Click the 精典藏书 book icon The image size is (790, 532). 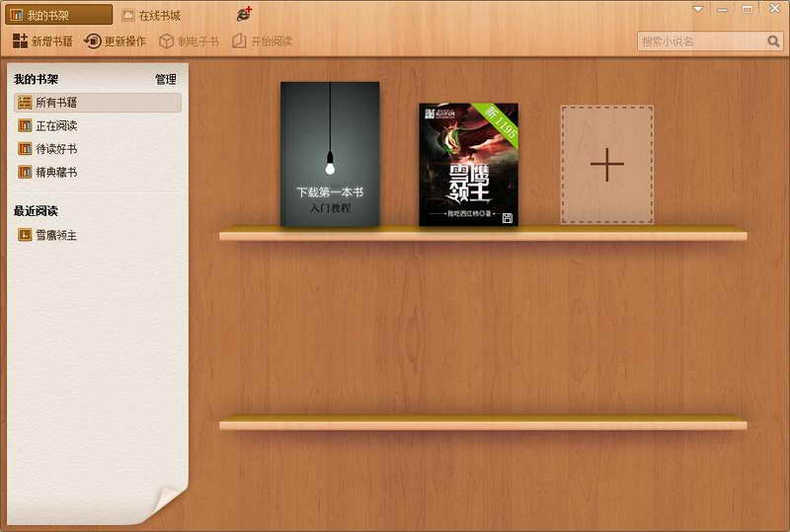[x=25, y=172]
